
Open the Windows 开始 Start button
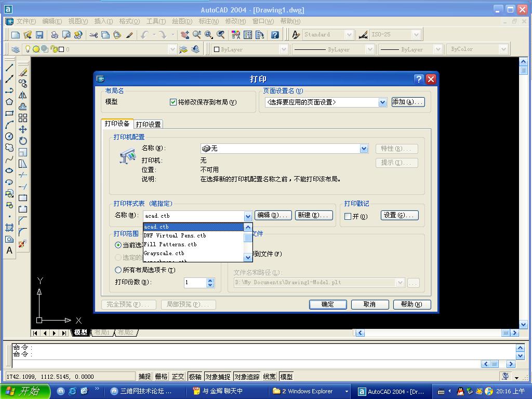tap(25, 391)
